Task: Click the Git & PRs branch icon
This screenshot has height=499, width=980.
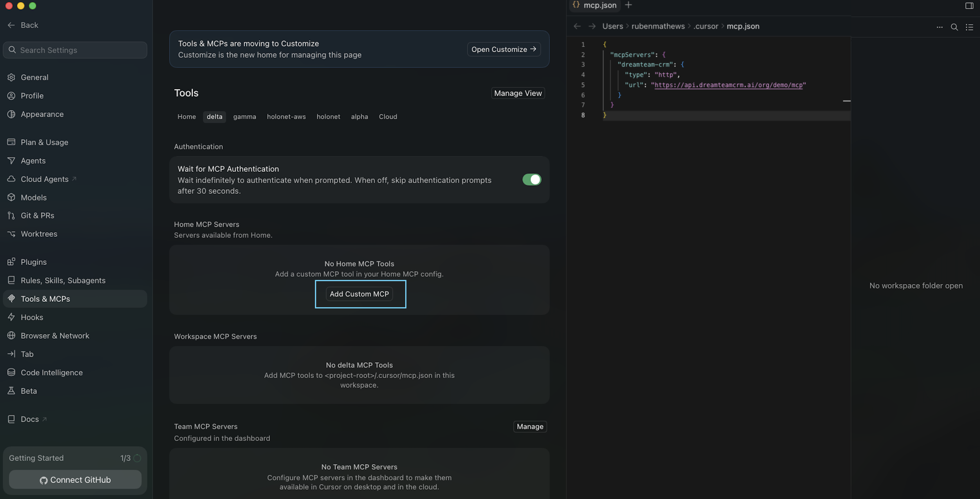Action: point(11,215)
